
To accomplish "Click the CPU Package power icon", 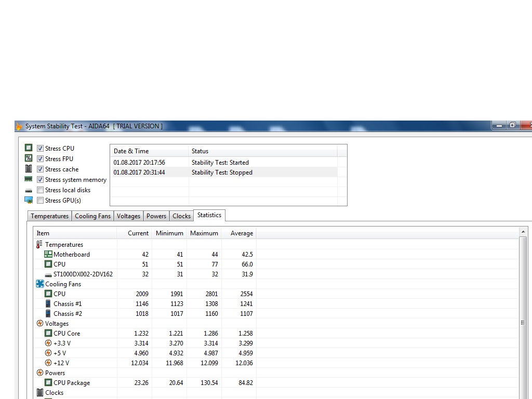I will 48,383.
